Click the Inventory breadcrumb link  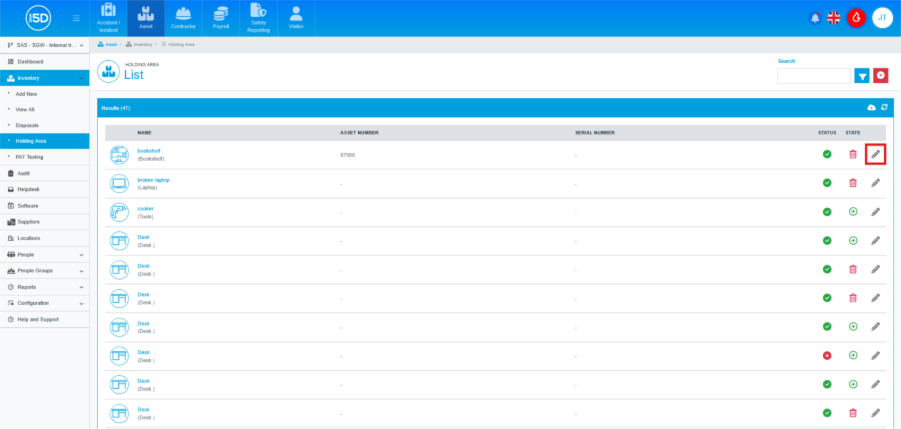coord(143,45)
